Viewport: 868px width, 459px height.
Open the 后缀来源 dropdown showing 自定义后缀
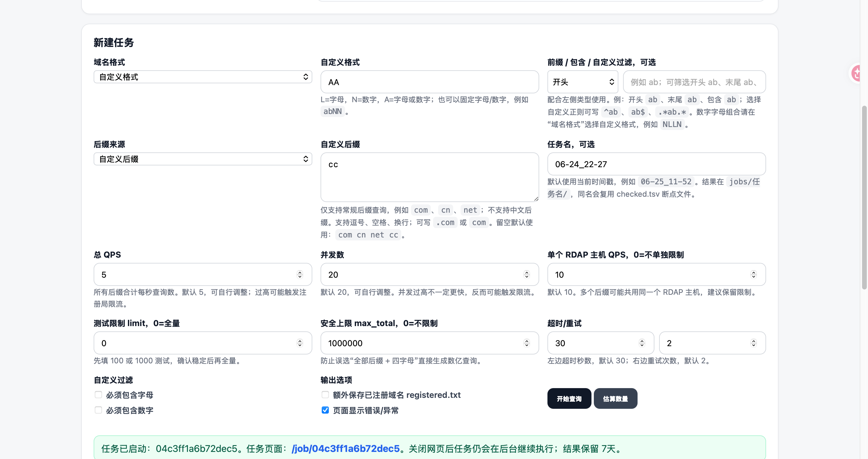click(x=202, y=159)
